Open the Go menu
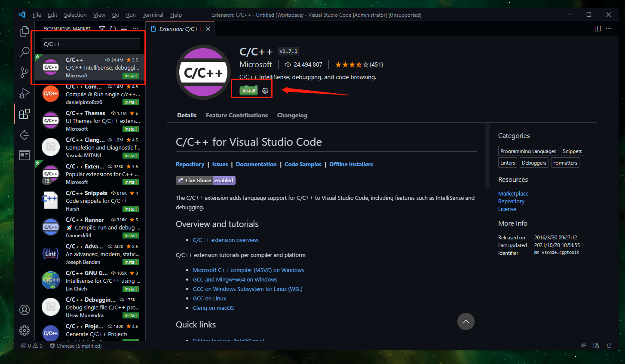Viewport: 625px width, 364px height. pos(116,15)
